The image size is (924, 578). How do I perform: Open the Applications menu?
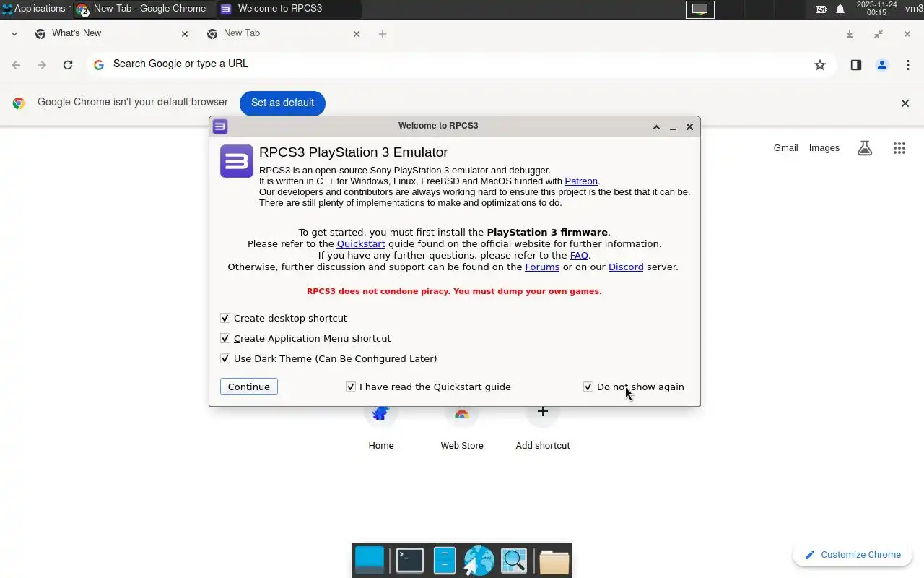click(x=33, y=9)
